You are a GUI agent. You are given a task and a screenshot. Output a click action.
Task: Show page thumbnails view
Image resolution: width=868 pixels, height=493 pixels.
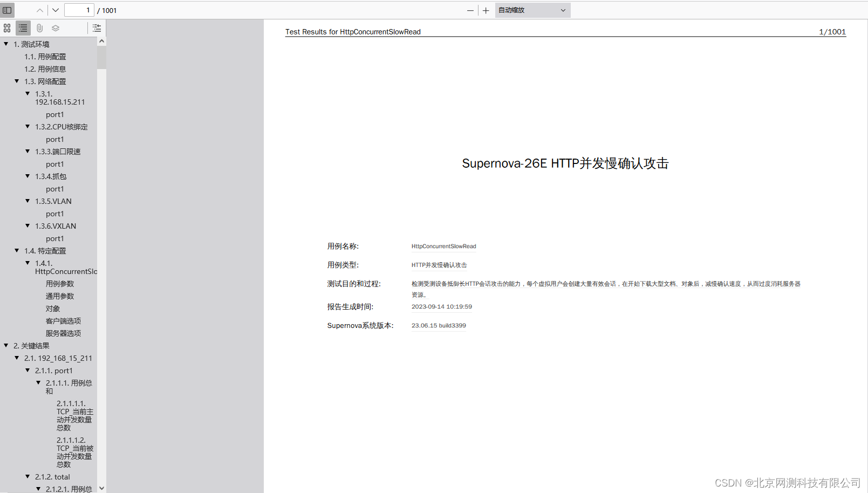(x=7, y=28)
